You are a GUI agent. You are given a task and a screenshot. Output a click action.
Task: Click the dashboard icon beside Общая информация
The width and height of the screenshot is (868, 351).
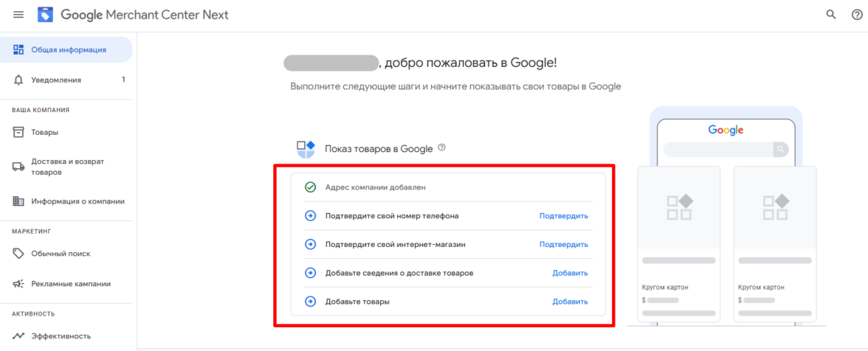click(x=18, y=49)
